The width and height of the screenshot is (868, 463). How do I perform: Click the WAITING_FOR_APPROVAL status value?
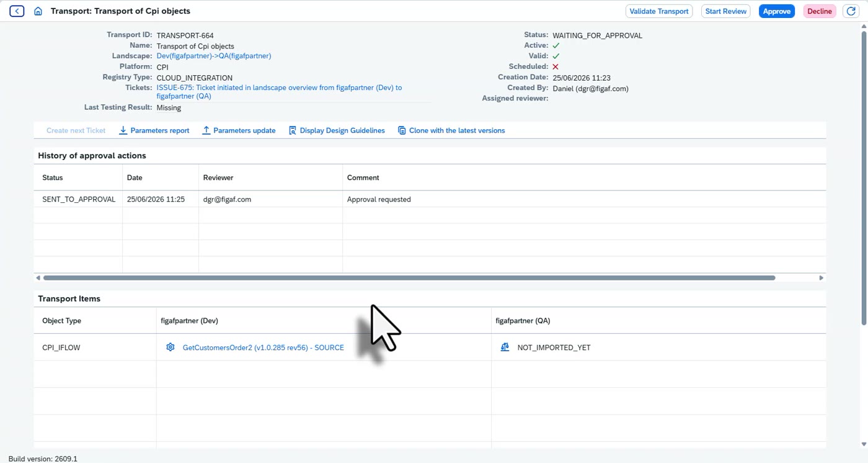pyautogui.click(x=597, y=35)
